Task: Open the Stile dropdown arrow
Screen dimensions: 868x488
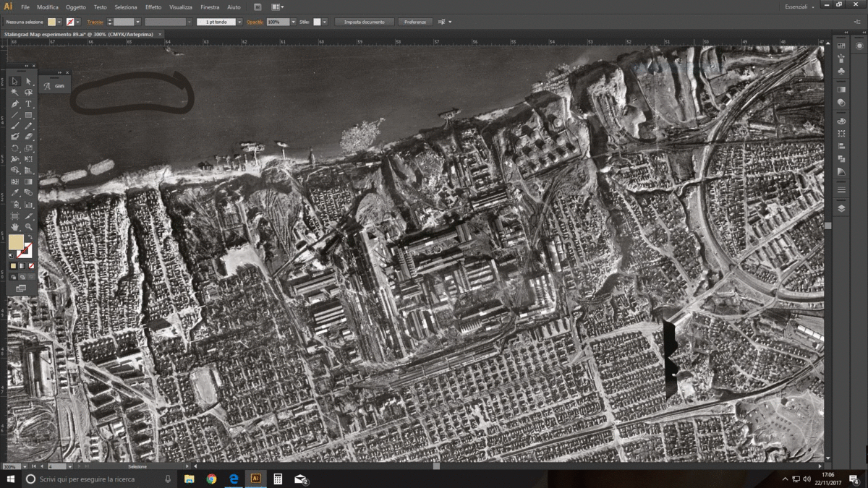Action: (324, 22)
